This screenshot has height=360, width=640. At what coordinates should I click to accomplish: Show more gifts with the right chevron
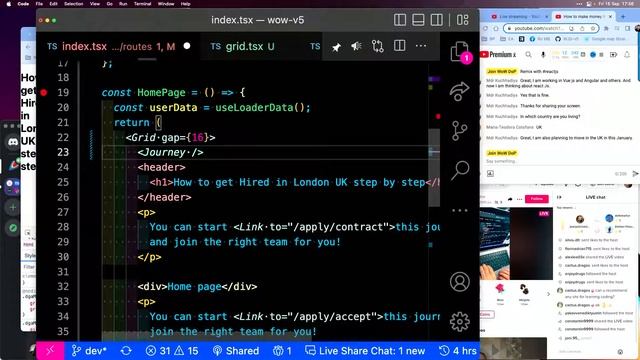tap(548, 294)
